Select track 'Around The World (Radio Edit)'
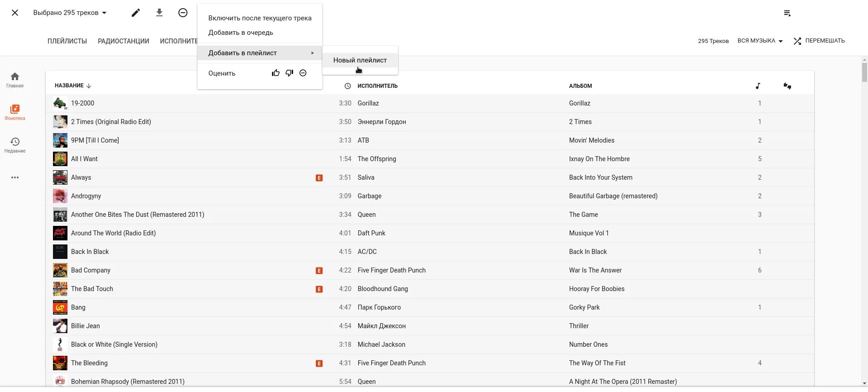The height and width of the screenshot is (392, 868). point(113,233)
